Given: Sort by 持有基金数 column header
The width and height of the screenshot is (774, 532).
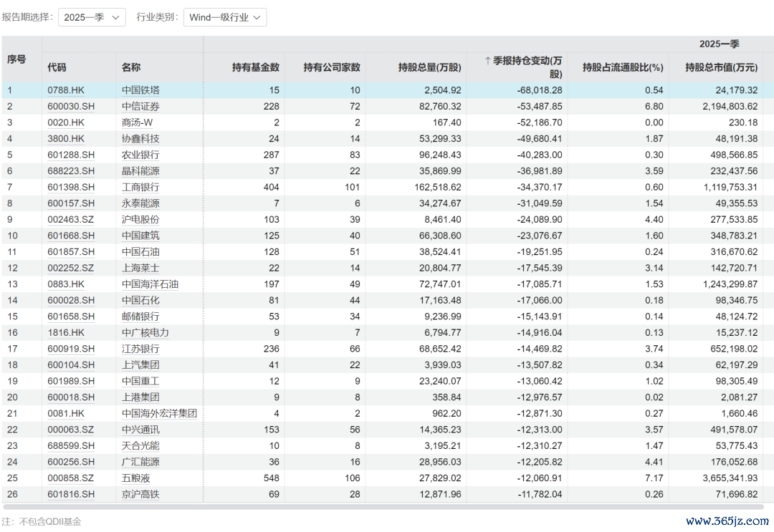Looking at the screenshot, I should click(x=256, y=67).
